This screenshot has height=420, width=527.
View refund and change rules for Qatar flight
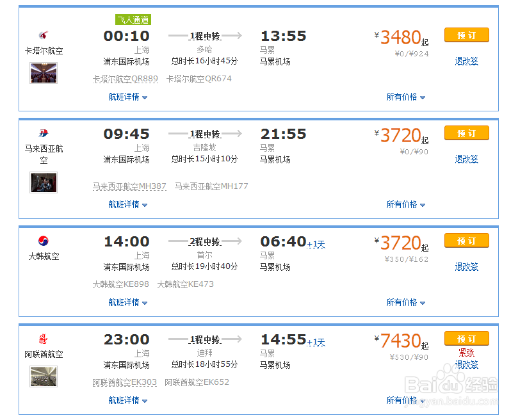pyautogui.click(x=466, y=61)
